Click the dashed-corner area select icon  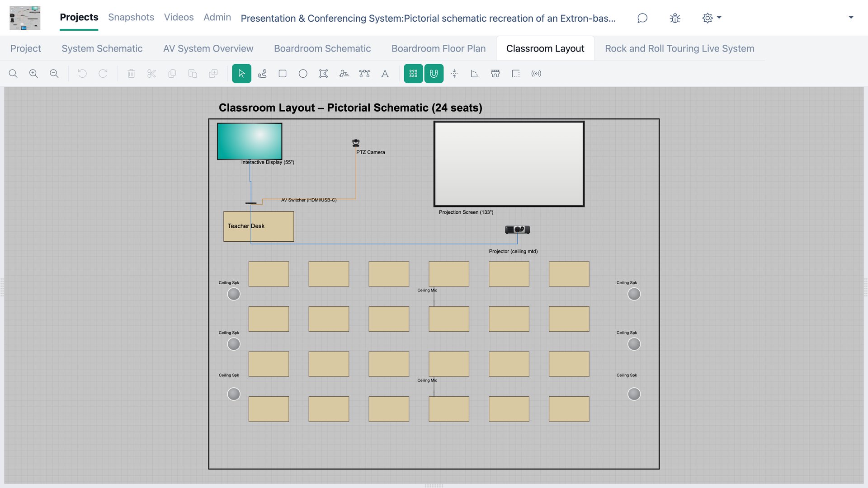coord(516,74)
